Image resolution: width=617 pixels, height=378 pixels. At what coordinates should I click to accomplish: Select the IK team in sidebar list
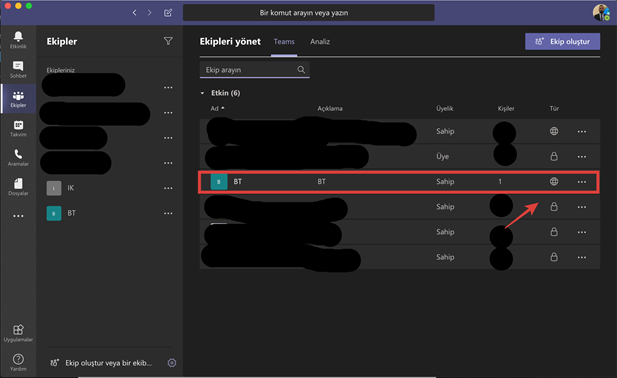click(109, 188)
